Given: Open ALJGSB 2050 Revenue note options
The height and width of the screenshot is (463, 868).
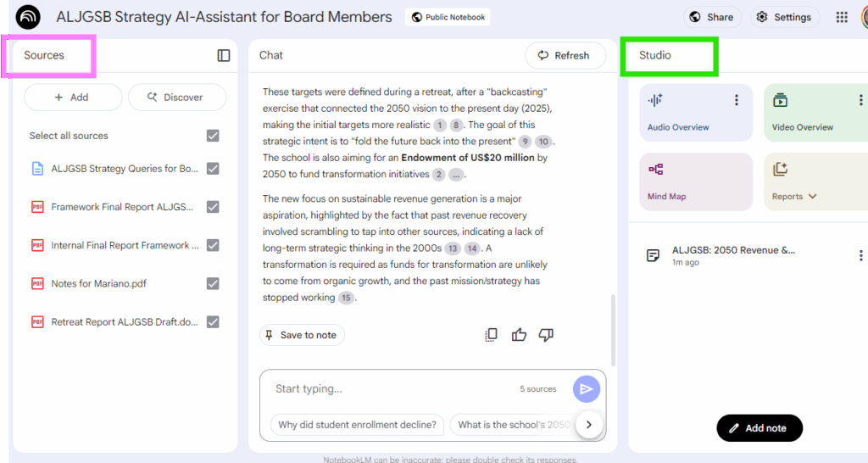Looking at the screenshot, I should (x=860, y=255).
